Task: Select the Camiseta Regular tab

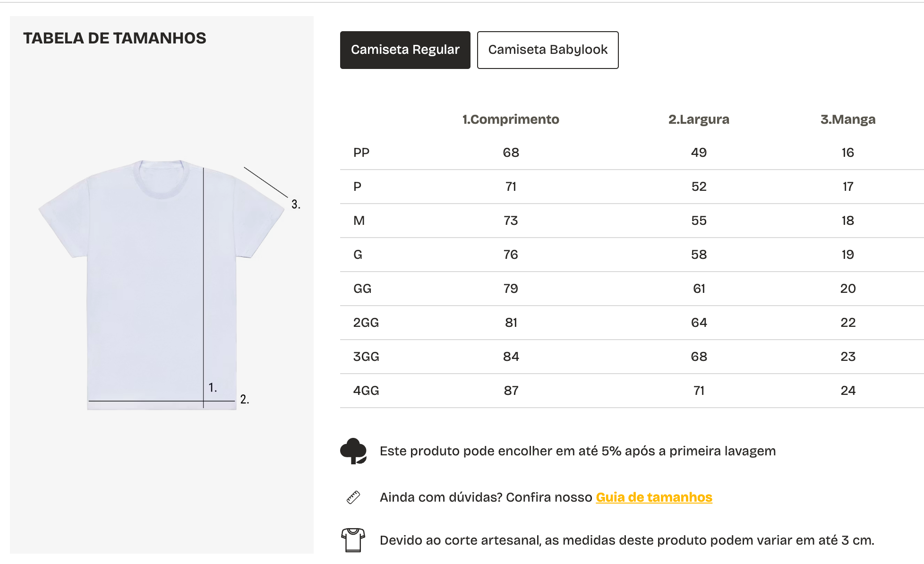Action: click(405, 50)
